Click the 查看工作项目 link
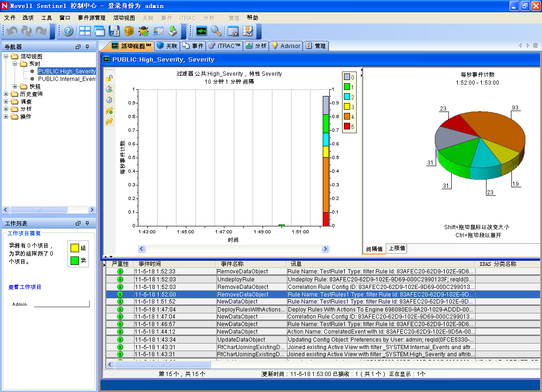This screenshot has width=542, height=392. pyautogui.click(x=24, y=287)
